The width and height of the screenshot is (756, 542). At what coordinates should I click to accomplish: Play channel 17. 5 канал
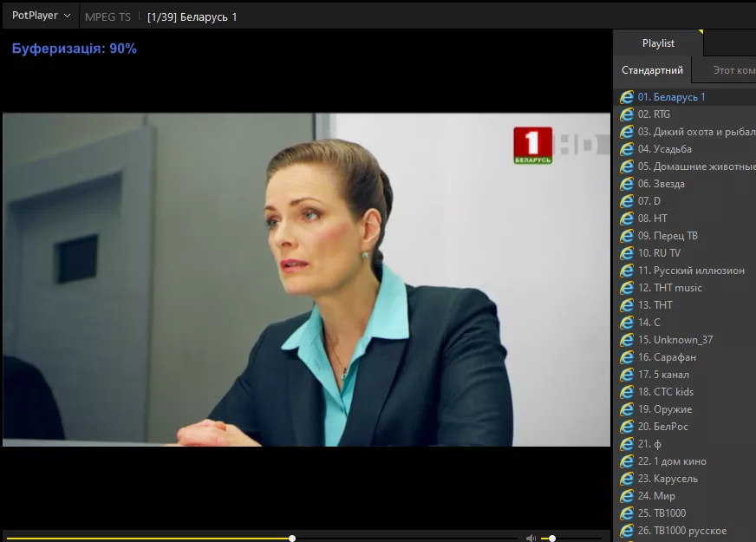tap(685, 375)
